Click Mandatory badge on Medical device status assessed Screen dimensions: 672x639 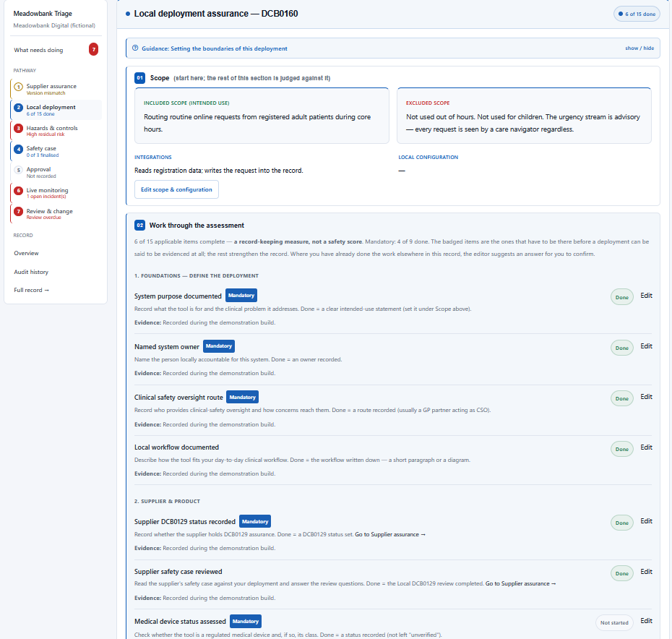pos(246,622)
